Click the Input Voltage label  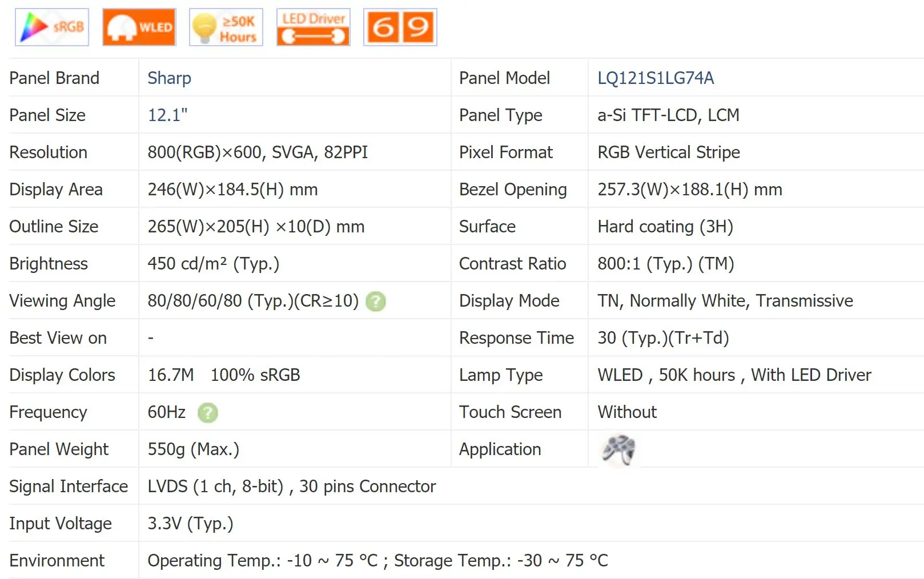click(61, 524)
